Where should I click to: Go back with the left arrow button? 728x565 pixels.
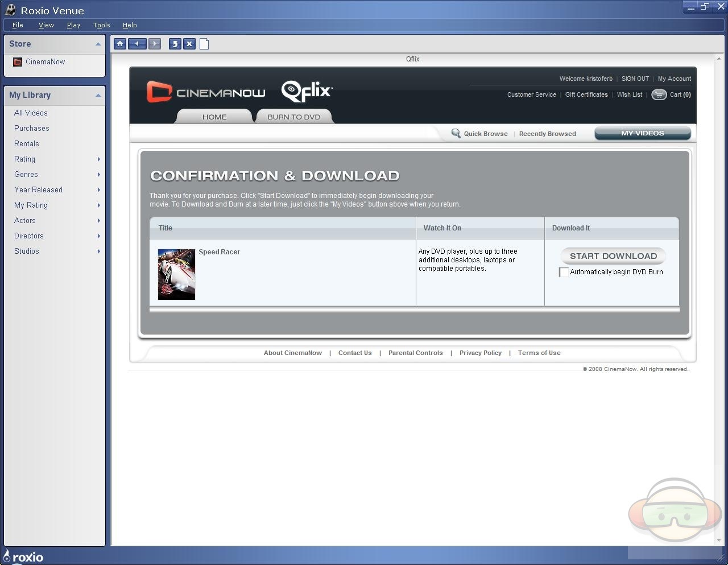pyautogui.click(x=137, y=44)
